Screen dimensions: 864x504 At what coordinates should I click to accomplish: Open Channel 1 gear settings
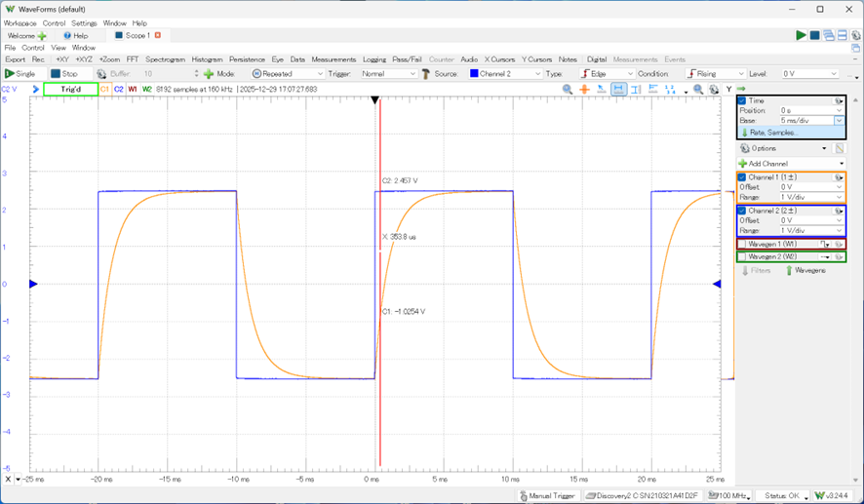point(838,177)
